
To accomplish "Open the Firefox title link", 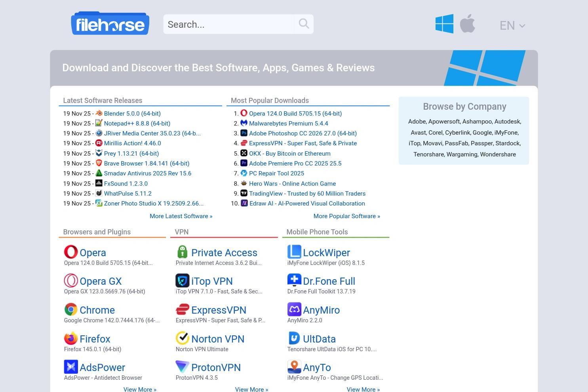I will tap(95, 339).
